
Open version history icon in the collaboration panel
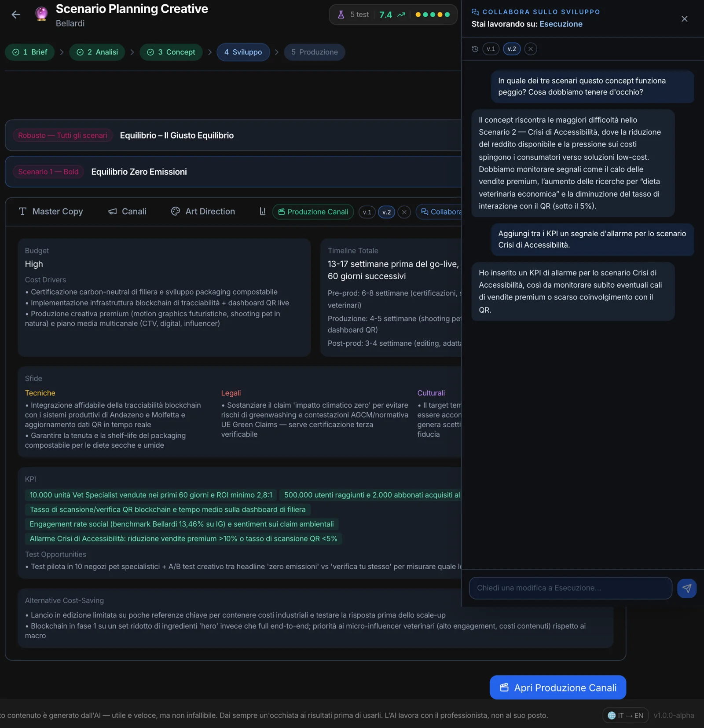coord(475,49)
